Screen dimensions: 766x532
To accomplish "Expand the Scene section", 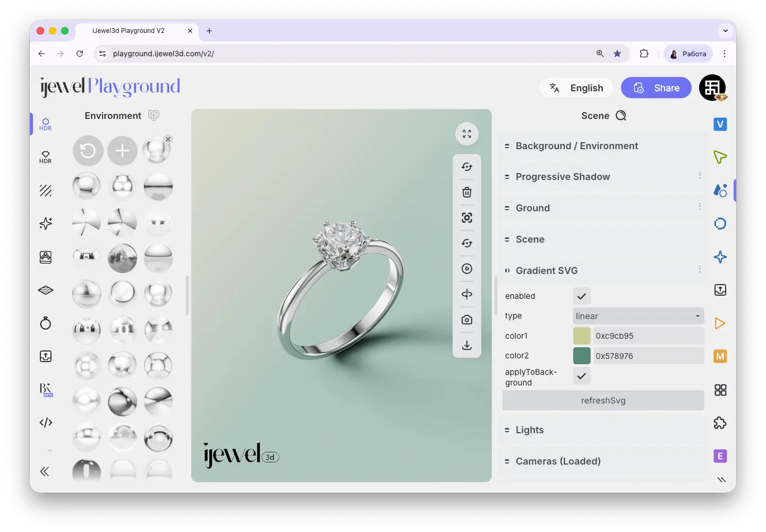I will [x=602, y=239].
